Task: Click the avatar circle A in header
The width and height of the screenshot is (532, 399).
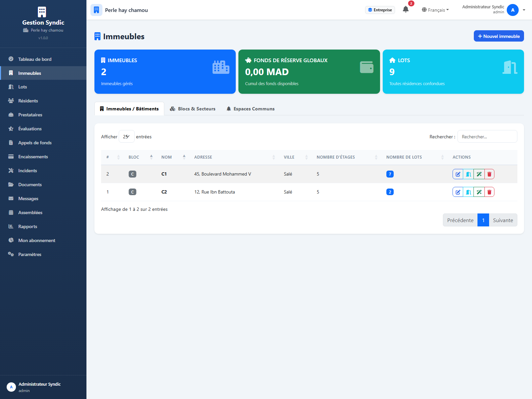Action: pos(513,10)
